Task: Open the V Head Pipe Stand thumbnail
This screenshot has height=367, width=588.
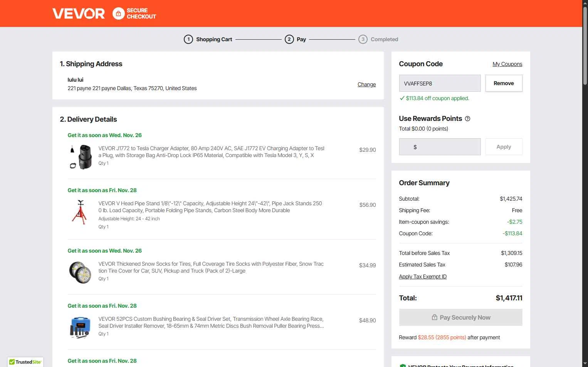Action: tap(80, 212)
